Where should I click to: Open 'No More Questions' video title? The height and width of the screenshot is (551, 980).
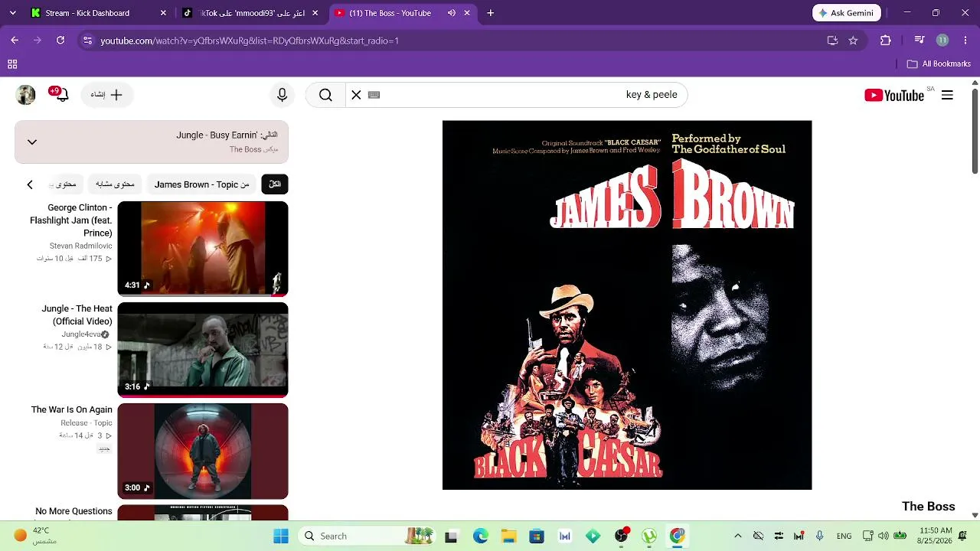74,511
